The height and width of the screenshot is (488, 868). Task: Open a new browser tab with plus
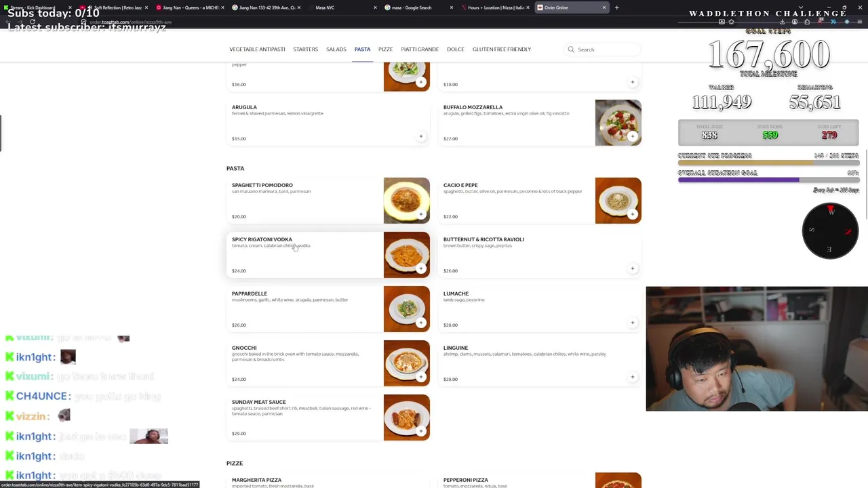616,7
